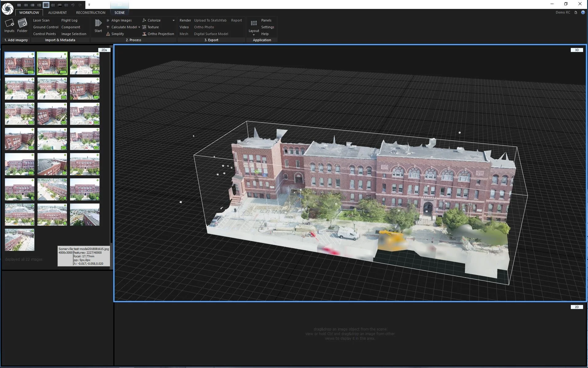Click the Texture tool icon

pyautogui.click(x=144, y=27)
